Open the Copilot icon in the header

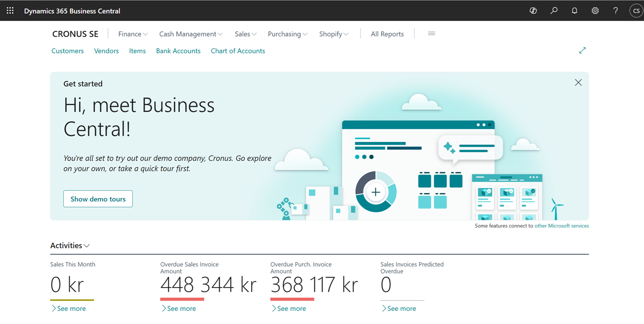pos(533,11)
